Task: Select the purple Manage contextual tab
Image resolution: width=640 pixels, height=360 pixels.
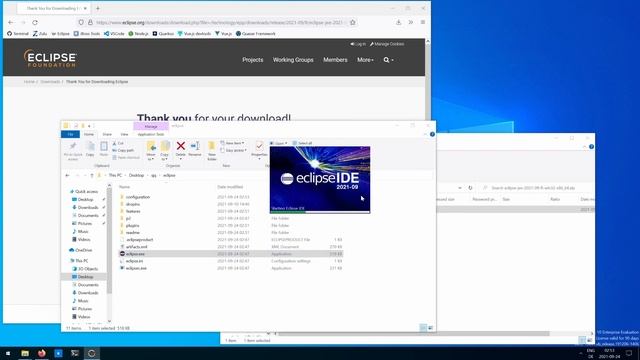Action: click(x=151, y=127)
